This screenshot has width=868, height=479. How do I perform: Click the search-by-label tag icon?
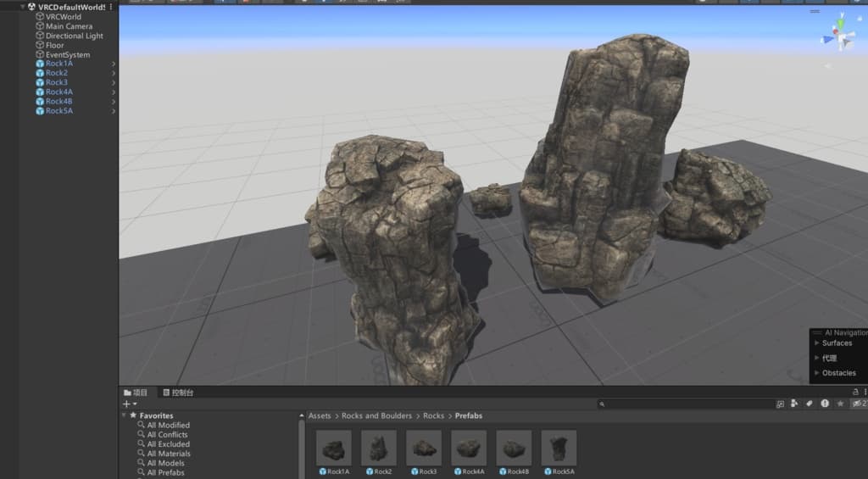click(810, 404)
